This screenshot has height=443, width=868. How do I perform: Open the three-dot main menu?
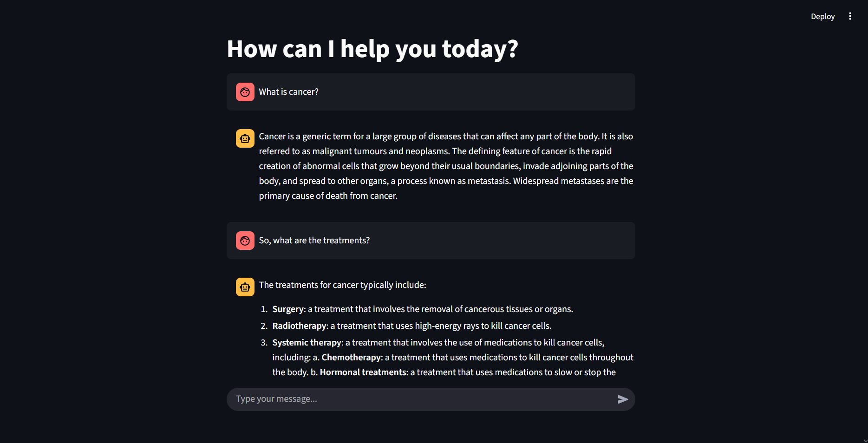pyautogui.click(x=850, y=16)
